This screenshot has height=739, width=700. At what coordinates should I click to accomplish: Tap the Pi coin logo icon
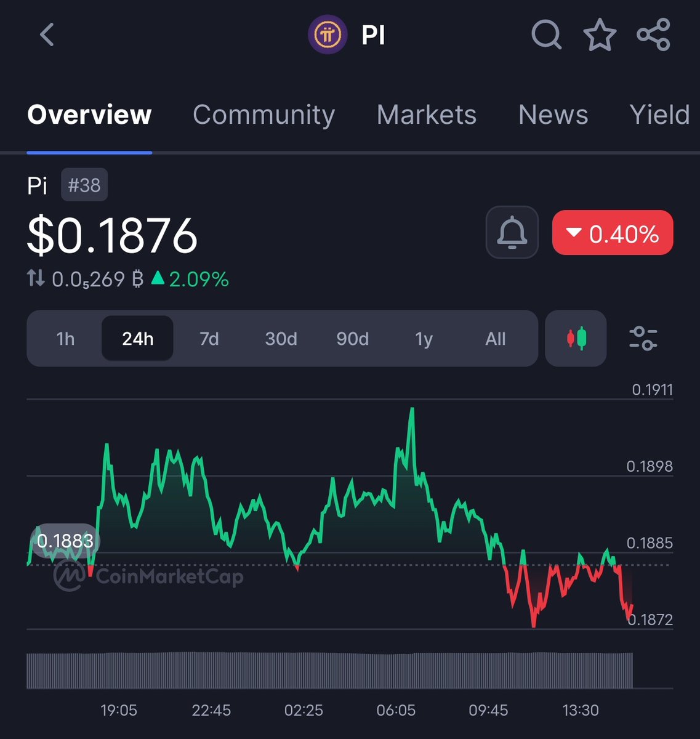coord(328,34)
